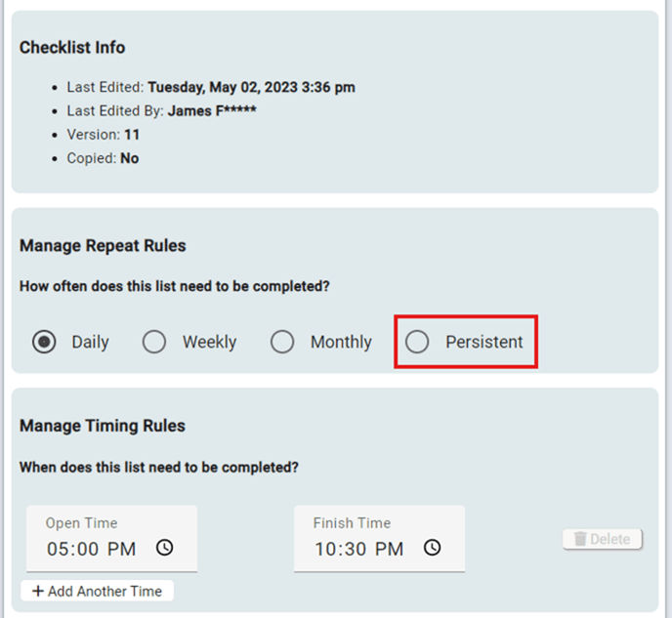Click the trash icon on Delete
The height and width of the screenshot is (618, 672).
tap(580, 539)
